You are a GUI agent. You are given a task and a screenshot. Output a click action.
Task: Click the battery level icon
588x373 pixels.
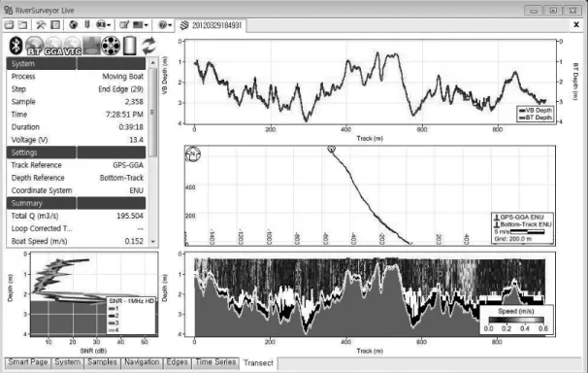coord(130,46)
